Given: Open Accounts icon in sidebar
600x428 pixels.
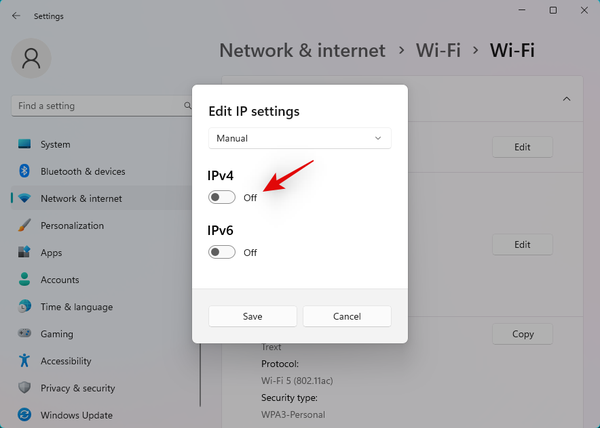Looking at the screenshot, I should [24, 279].
